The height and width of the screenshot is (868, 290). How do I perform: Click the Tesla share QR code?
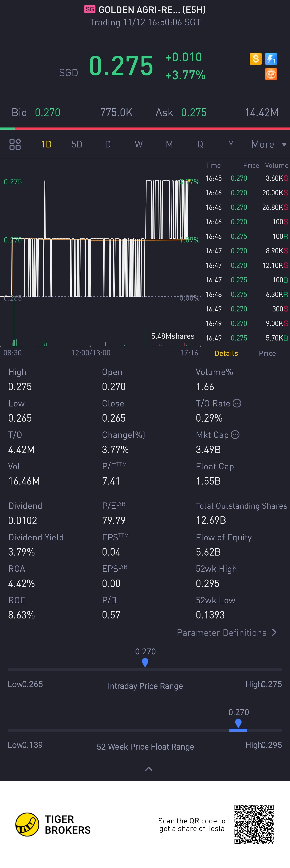point(254,824)
